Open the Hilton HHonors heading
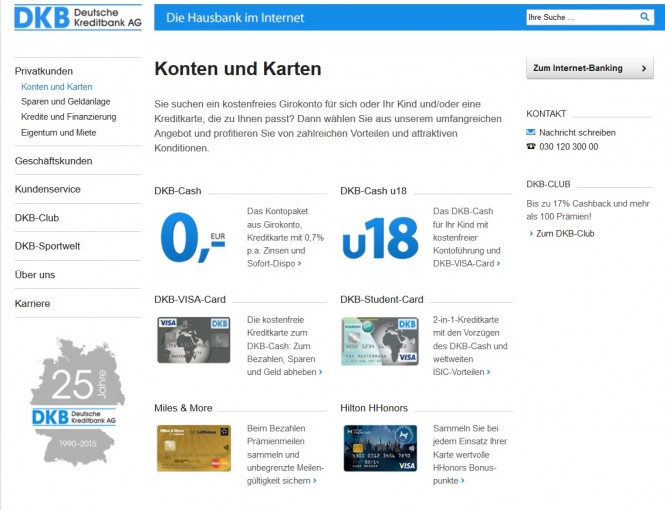 374,408
